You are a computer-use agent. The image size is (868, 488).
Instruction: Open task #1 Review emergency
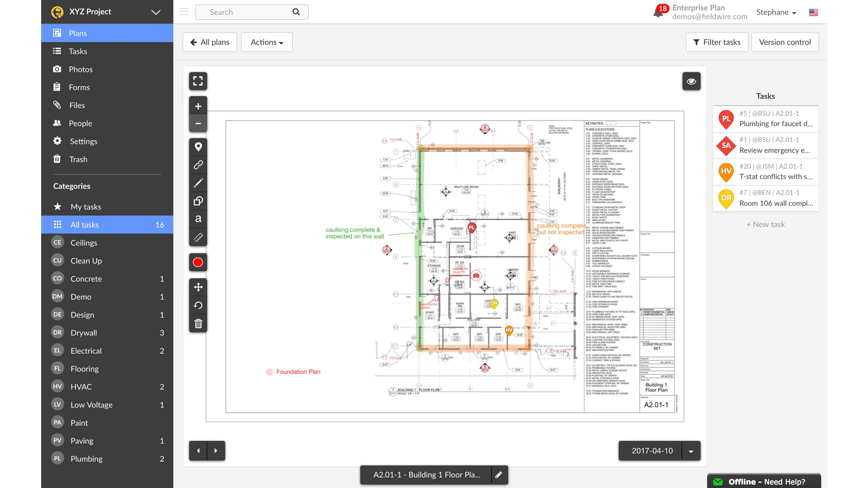tap(766, 145)
